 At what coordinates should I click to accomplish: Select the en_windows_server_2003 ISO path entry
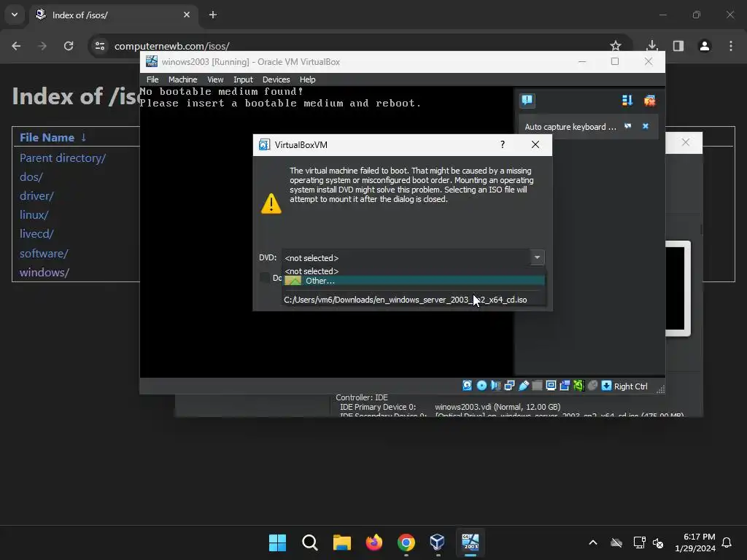pos(414,300)
